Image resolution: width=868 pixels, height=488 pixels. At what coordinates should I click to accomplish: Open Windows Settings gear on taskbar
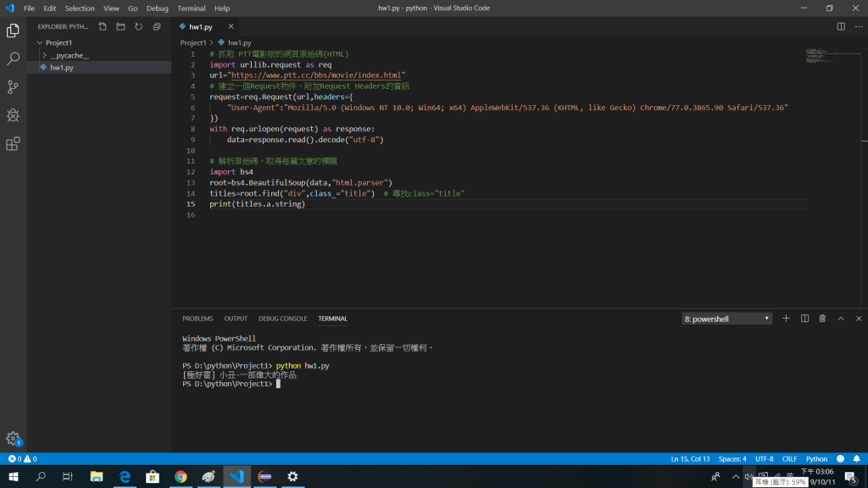(x=292, y=476)
